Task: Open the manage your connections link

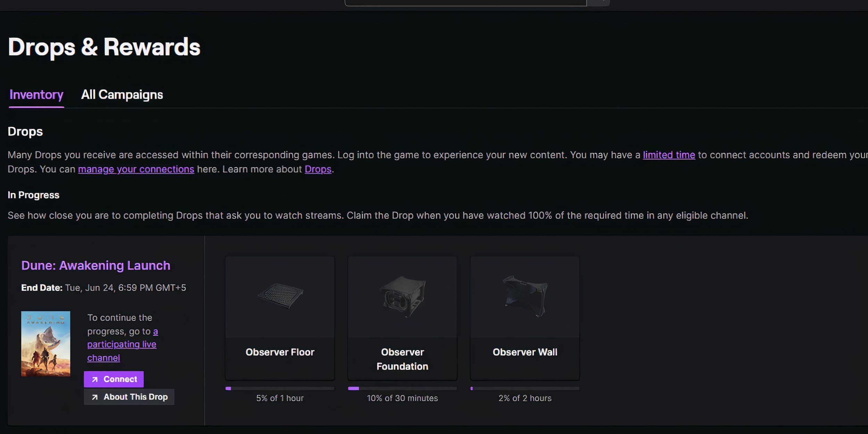Action: pyautogui.click(x=136, y=169)
